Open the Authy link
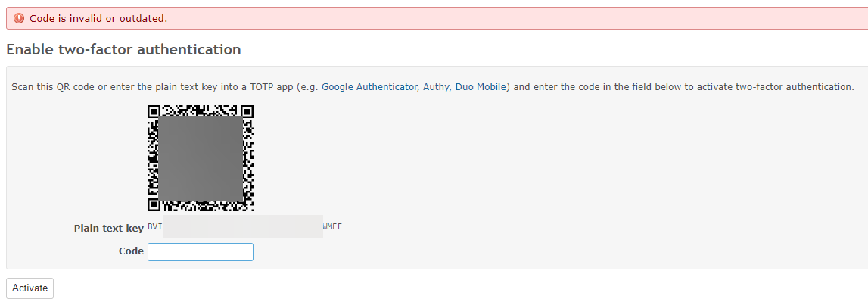 tap(436, 86)
